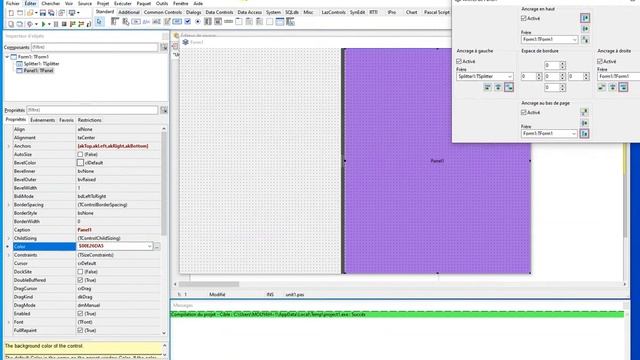The height and width of the screenshot is (360, 640).
Task: Open the Fichier menu
Action: [13, 3]
